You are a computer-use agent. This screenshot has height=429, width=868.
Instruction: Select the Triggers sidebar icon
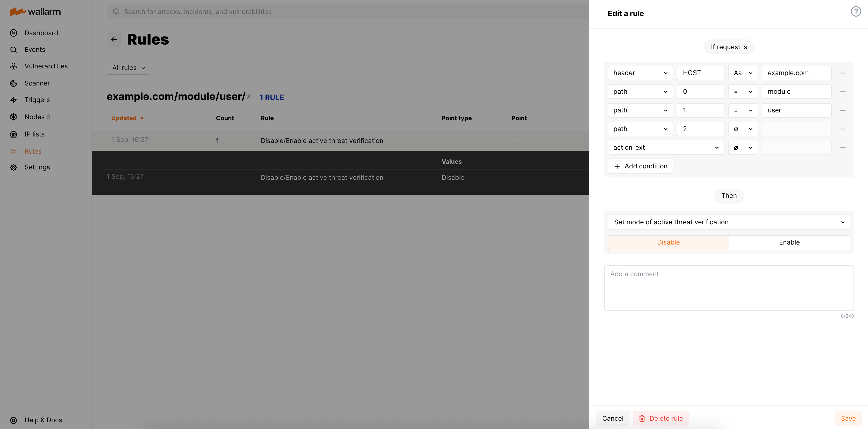point(37,100)
